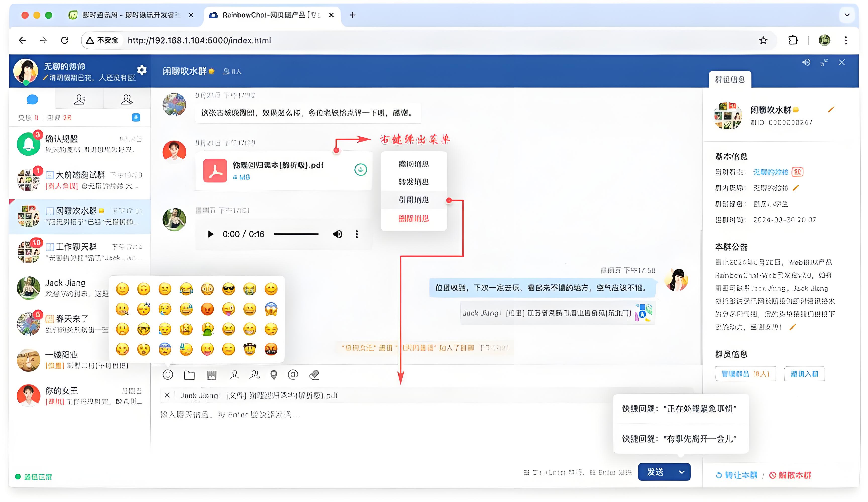Open Chrome three-dot menu
The width and height of the screenshot is (868, 502).
point(846,40)
